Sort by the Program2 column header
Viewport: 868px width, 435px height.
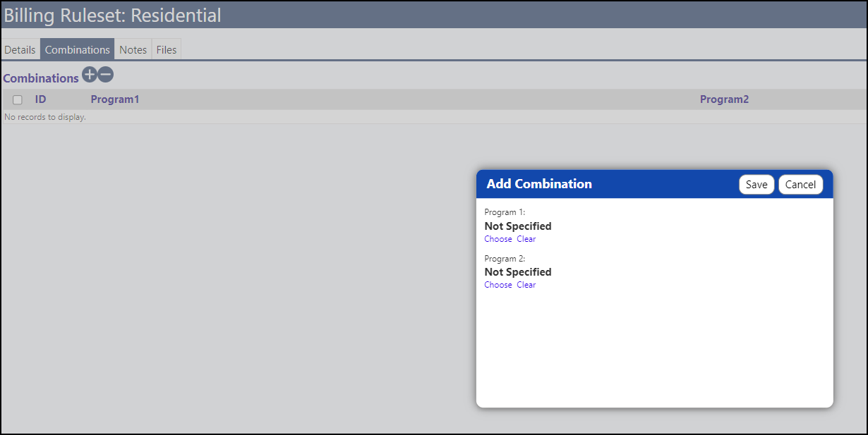(x=724, y=99)
